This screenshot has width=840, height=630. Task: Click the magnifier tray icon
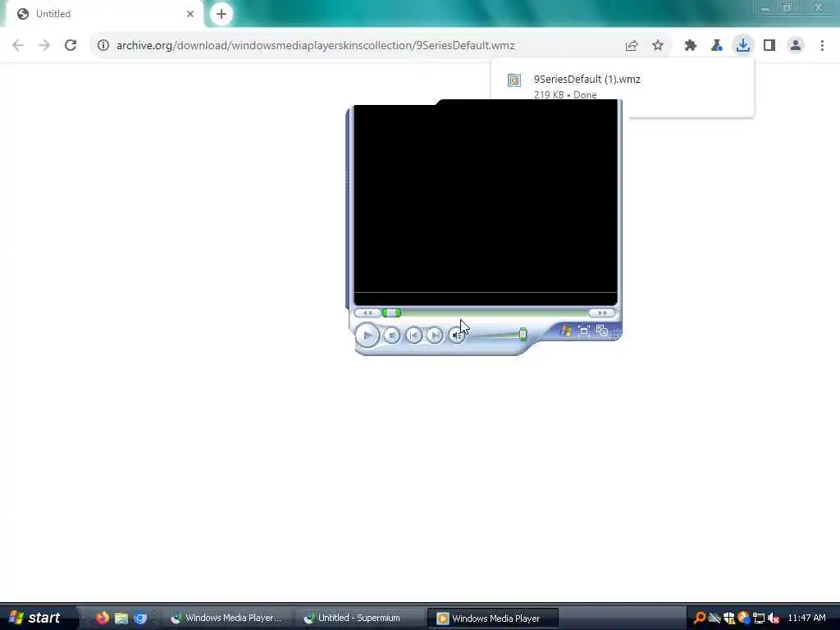click(699, 619)
